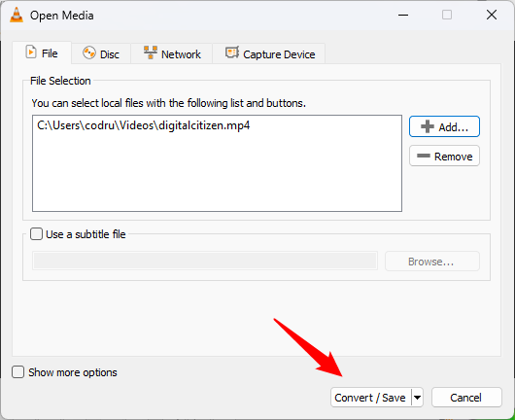Open the Capture Device tab
The image size is (515, 420).
[x=269, y=53]
